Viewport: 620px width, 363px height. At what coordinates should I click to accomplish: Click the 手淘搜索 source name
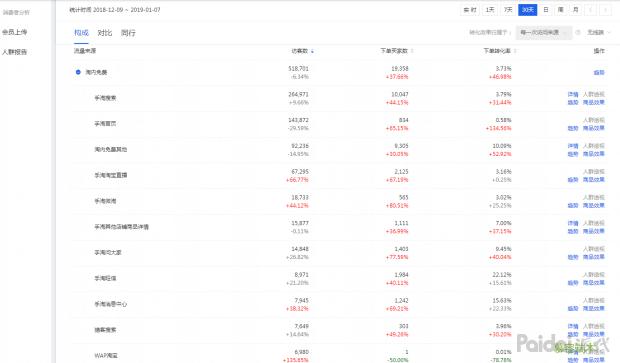pyautogui.click(x=105, y=98)
